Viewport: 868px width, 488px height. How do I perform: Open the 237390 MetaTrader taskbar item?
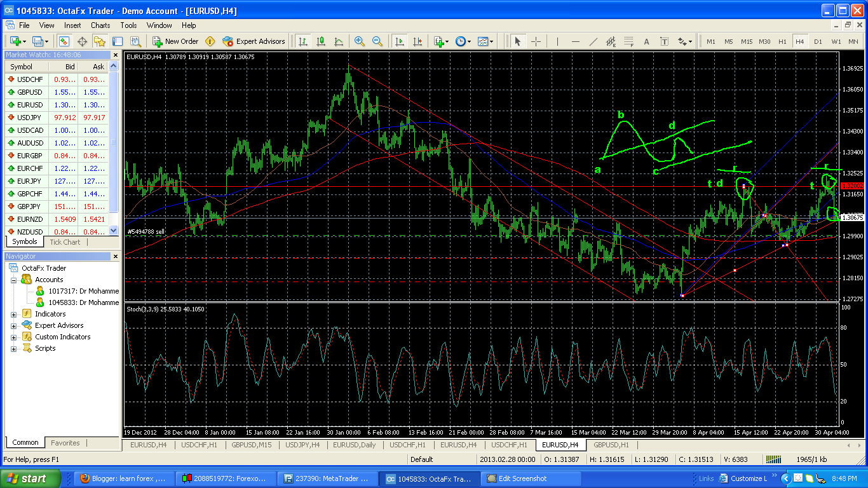pos(328,478)
